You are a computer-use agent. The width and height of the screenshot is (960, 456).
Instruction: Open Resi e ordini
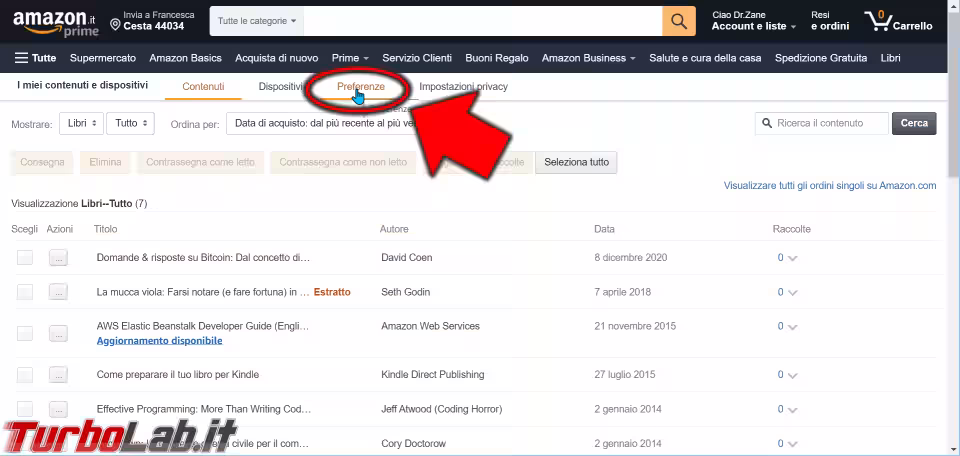tap(830, 21)
